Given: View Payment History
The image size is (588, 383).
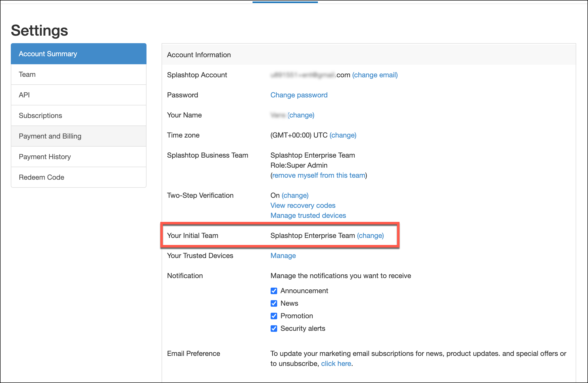Looking at the screenshot, I should point(45,157).
